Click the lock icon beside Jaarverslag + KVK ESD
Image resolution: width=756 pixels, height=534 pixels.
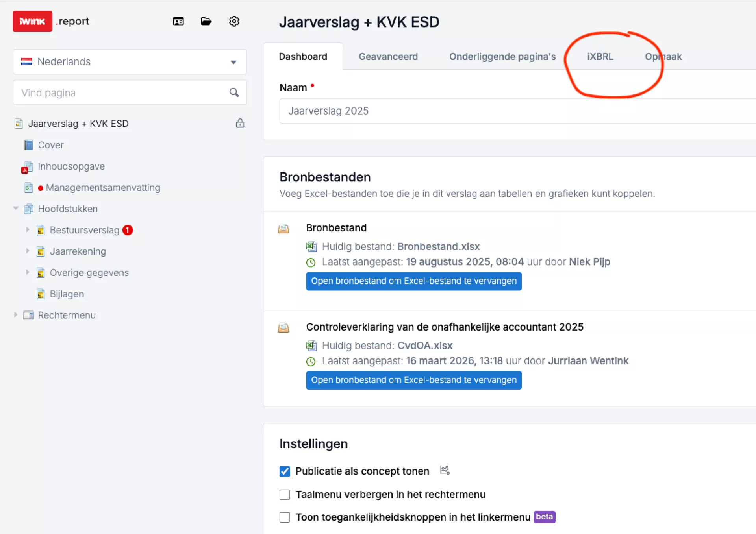(x=240, y=123)
